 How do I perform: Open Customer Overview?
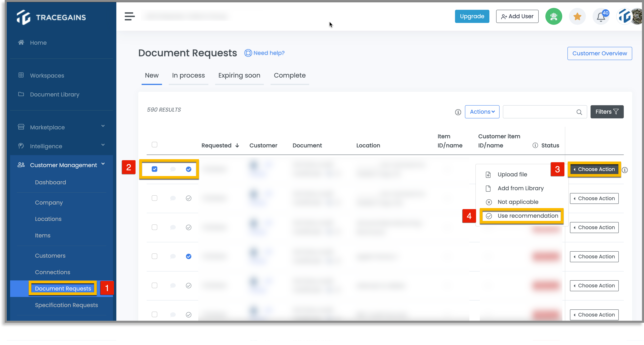[x=599, y=53]
